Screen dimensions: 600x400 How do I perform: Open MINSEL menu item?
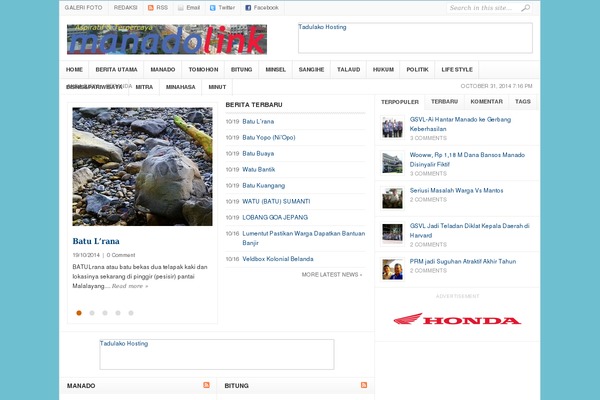point(276,70)
